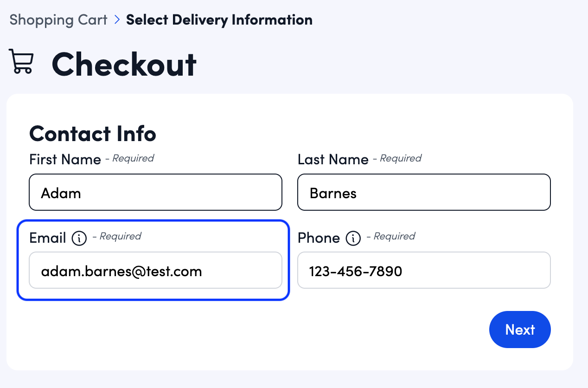
Task: Click the Phone info icon
Action: (x=353, y=239)
